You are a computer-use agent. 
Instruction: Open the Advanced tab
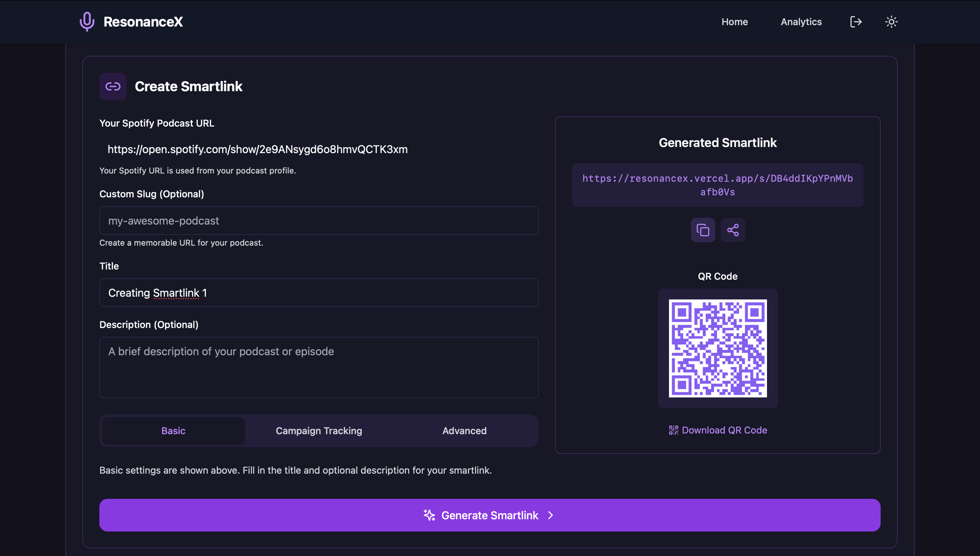click(x=464, y=431)
